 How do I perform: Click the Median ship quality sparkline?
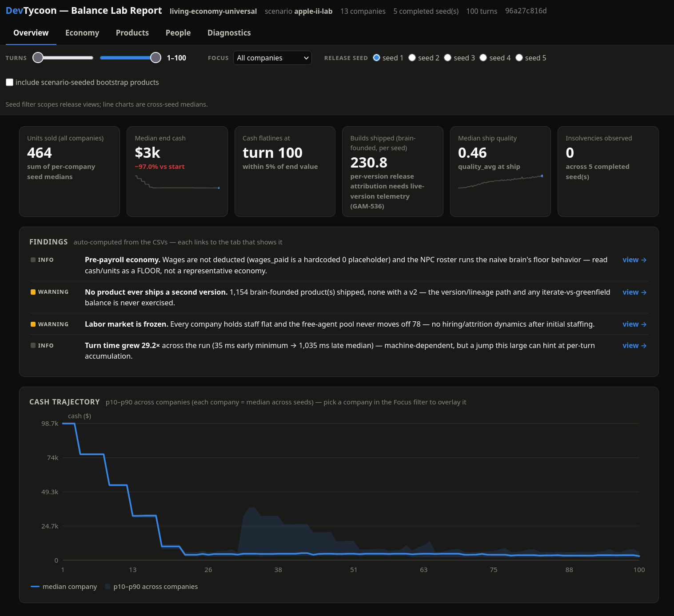[x=500, y=182]
